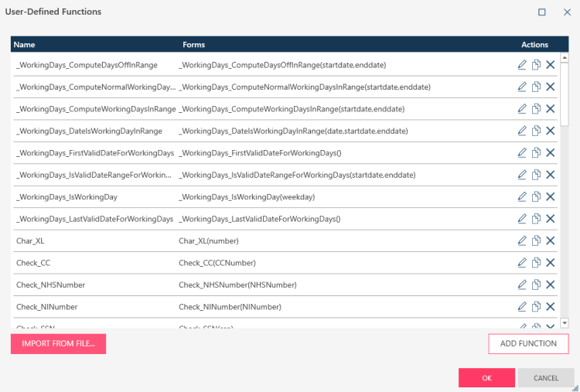
Task: Edit the _WorkingDays_IsValidDateRangeForWorkingDays function
Action: coord(522,175)
